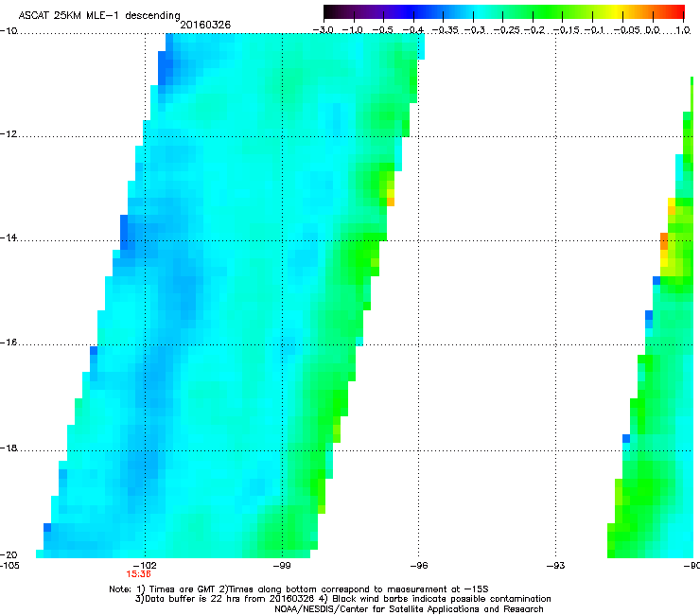Click the NOAA/NESDIS credit line

[409, 609]
